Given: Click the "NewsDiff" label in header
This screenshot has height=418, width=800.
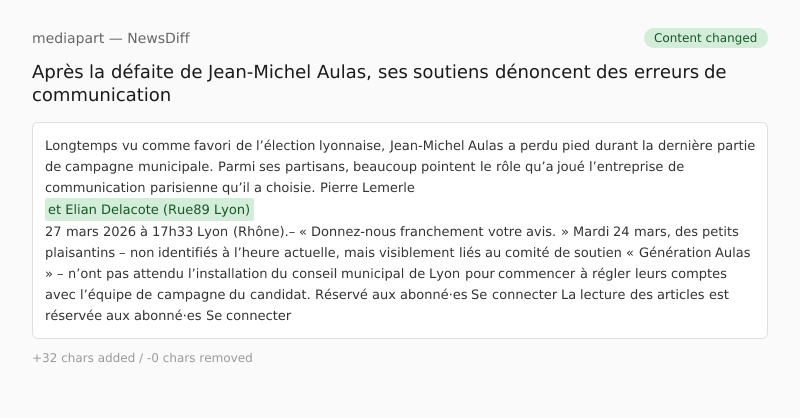Looking at the screenshot, I should point(158,38).
